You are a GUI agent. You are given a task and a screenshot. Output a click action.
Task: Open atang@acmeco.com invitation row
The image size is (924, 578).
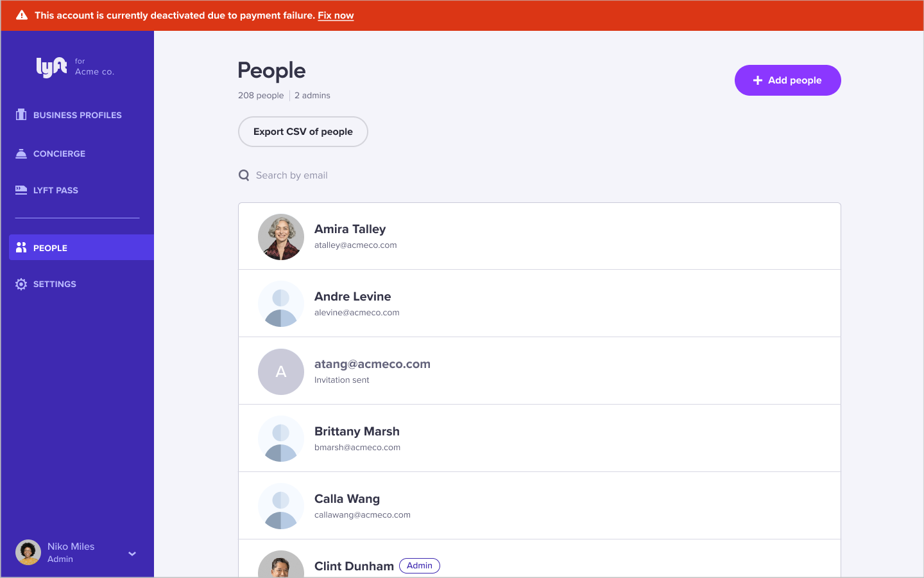coord(540,371)
